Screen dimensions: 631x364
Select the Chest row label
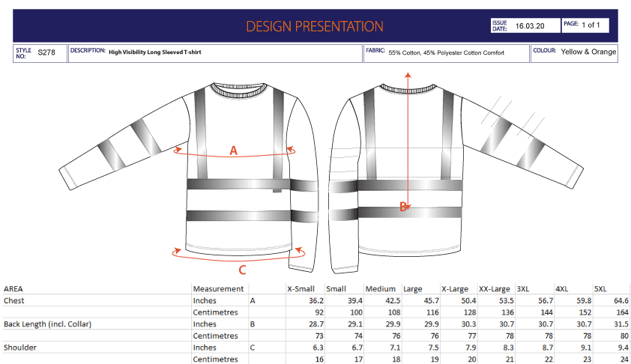pos(13,300)
